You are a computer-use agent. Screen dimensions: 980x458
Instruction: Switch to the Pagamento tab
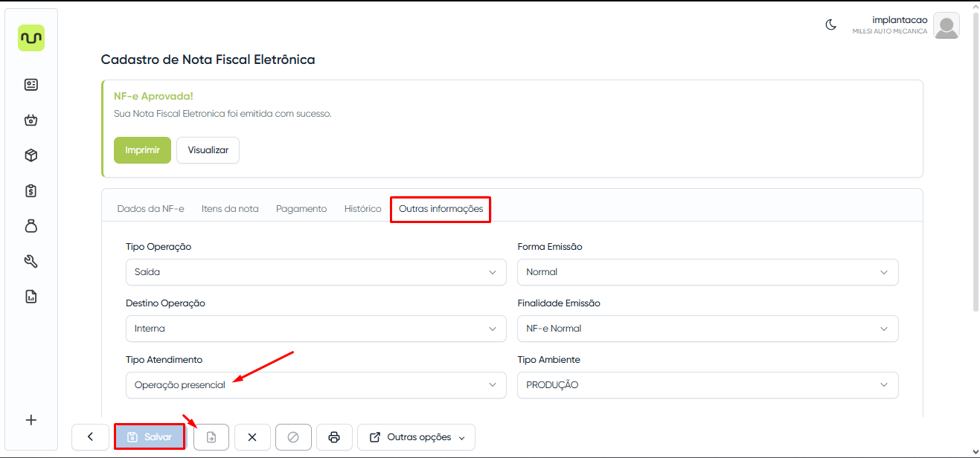[301, 209]
